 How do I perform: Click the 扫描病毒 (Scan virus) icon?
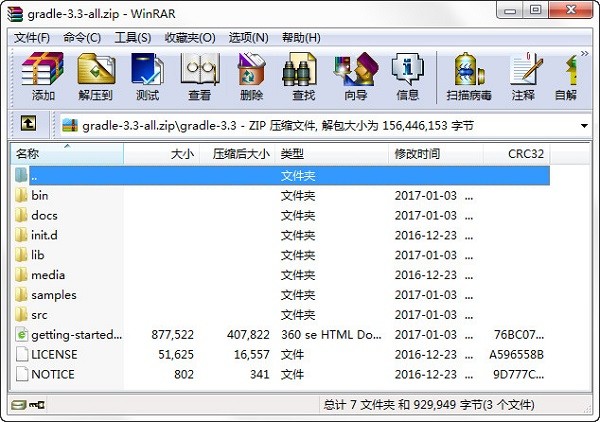point(469,77)
